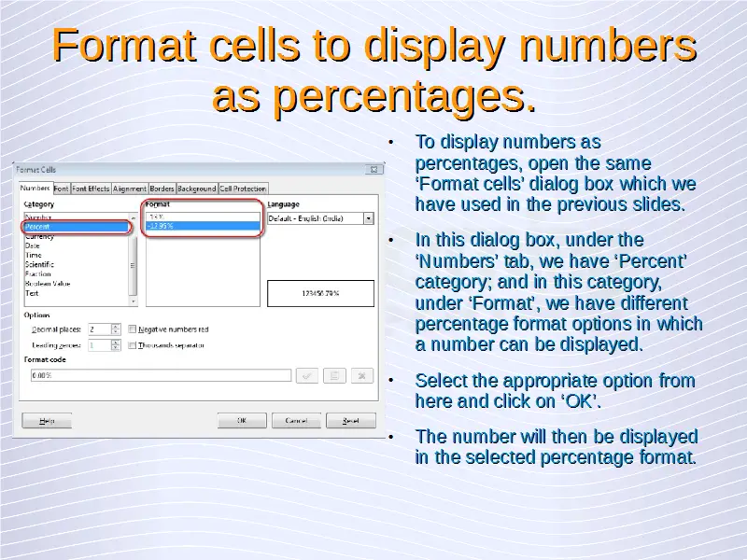Switch to the Alignment tab
The image size is (747, 560).
pyautogui.click(x=130, y=189)
